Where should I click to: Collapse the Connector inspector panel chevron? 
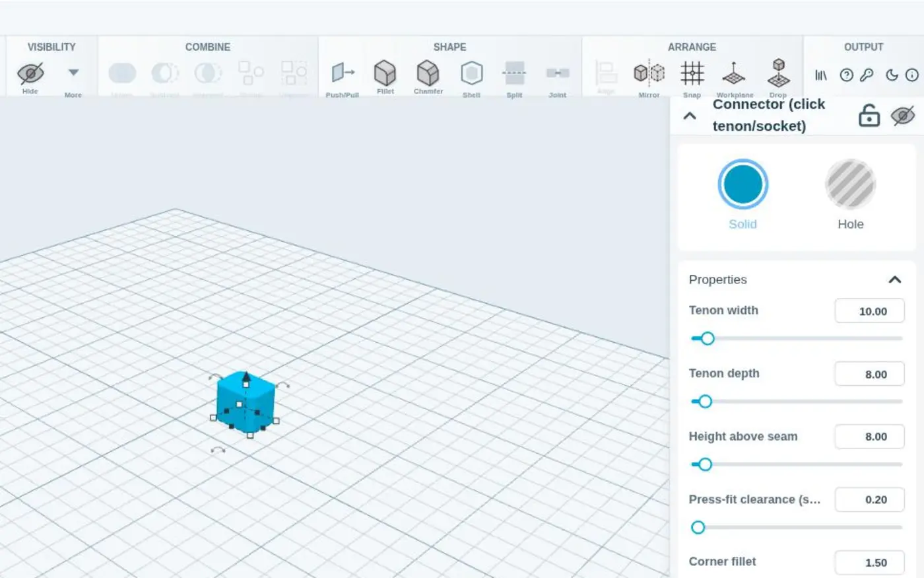(x=690, y=116)
